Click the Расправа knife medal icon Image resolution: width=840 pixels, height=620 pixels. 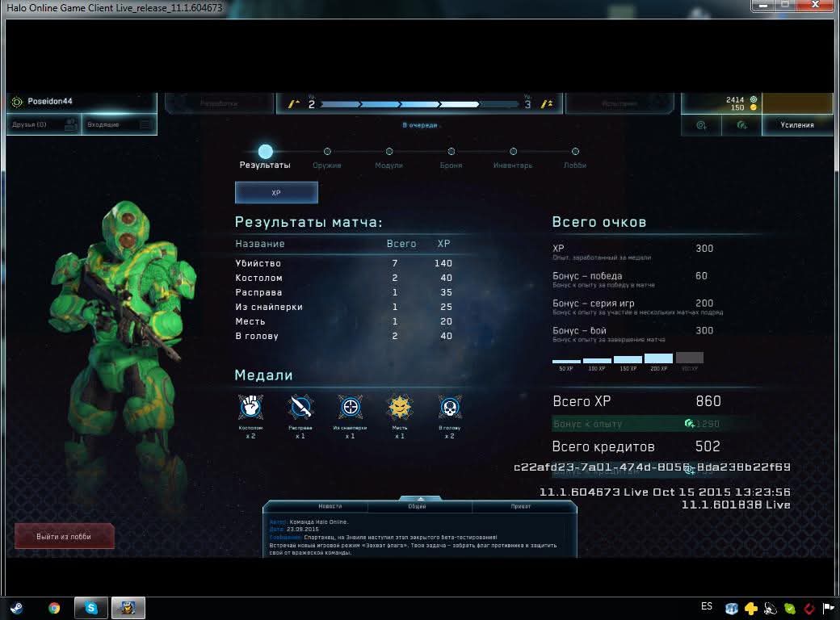[300, 407]
